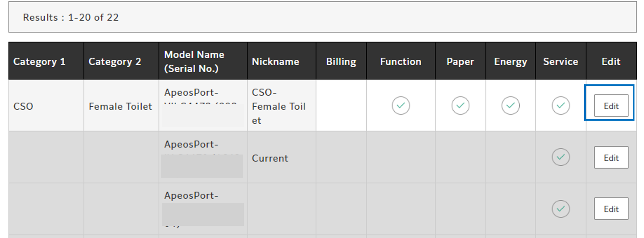The width and height of the screenshot is (644, 238).
Task: Click the Service checkmark in the Current row
Action: (x=561, y=157)
